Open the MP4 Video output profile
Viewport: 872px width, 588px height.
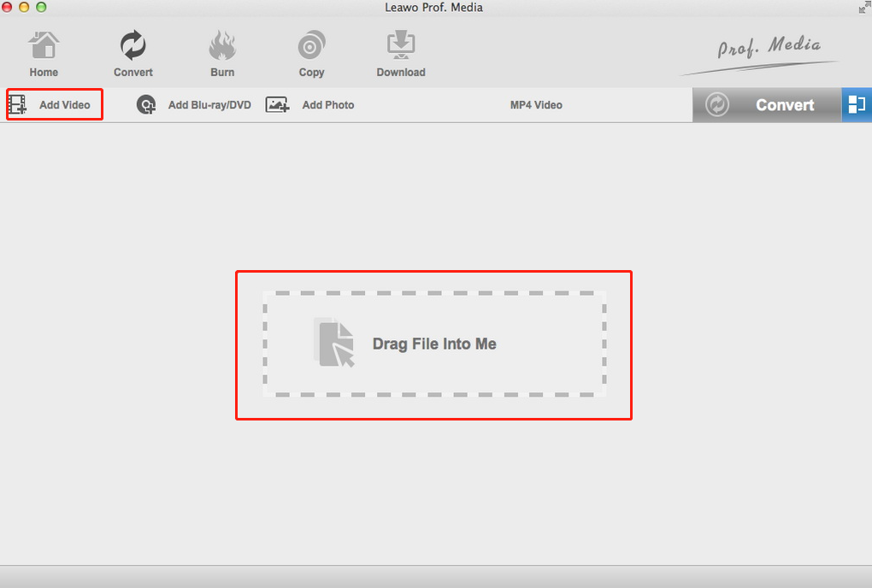[536, 105]
